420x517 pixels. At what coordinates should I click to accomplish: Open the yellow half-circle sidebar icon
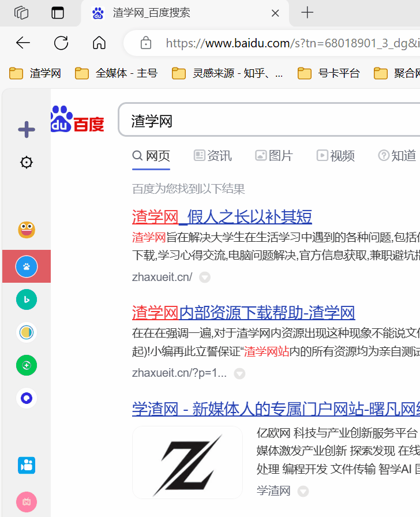[27, 332]
